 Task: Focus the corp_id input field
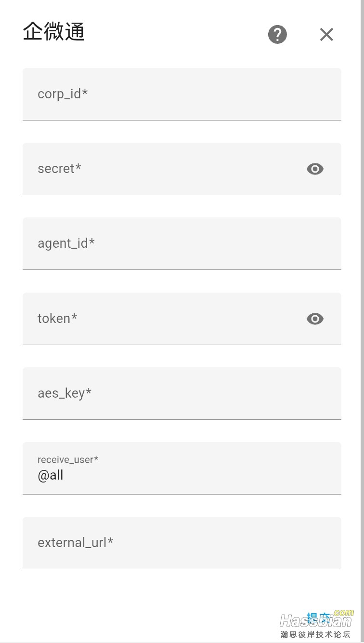(182, 94)
